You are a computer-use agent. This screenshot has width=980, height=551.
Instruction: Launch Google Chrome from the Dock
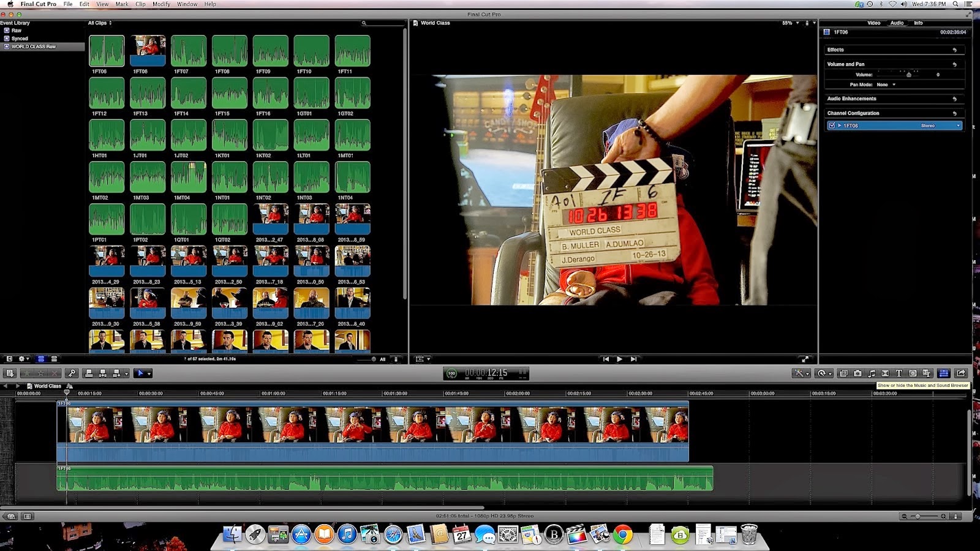623,534
